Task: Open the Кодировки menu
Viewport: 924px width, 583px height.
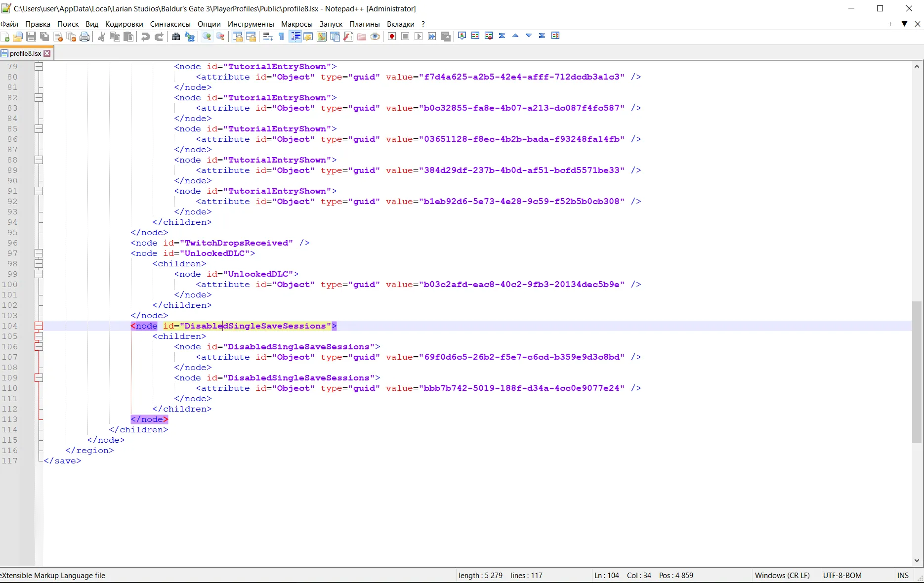Action: (x=124, y=24)
